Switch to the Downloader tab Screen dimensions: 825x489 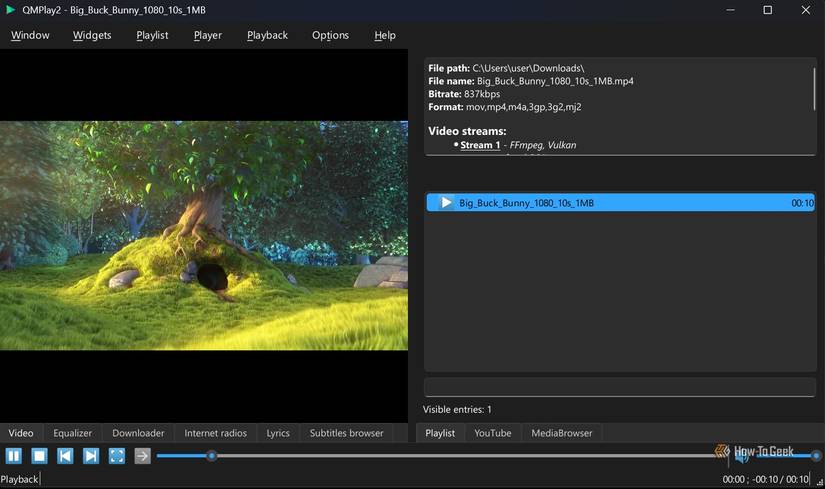[138, 433]
